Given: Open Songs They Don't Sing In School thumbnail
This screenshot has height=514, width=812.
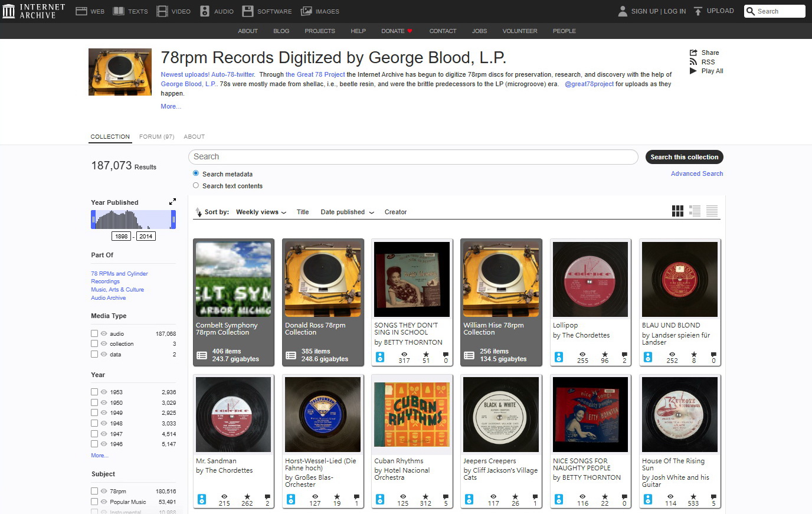Looking at the screenshot, I should (x=412, y=279).
